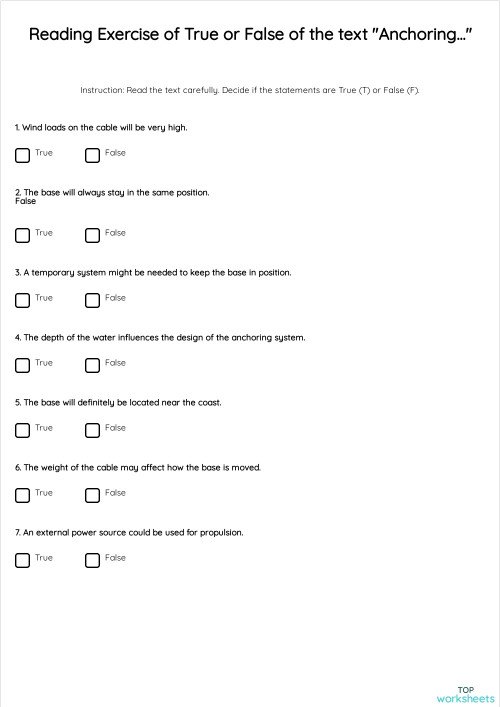Click the worksheet title heading
The height and width of the screenshot is (707, 500).
(250, 35)
